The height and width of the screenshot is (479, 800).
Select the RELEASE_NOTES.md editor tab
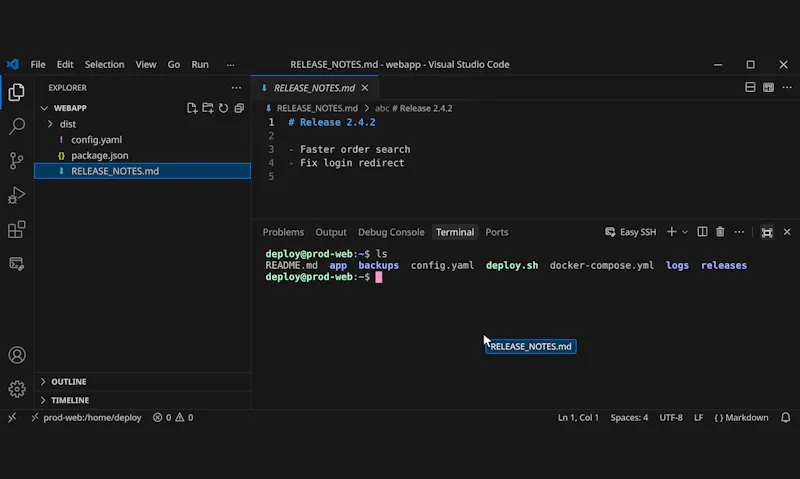pos(314,88)
